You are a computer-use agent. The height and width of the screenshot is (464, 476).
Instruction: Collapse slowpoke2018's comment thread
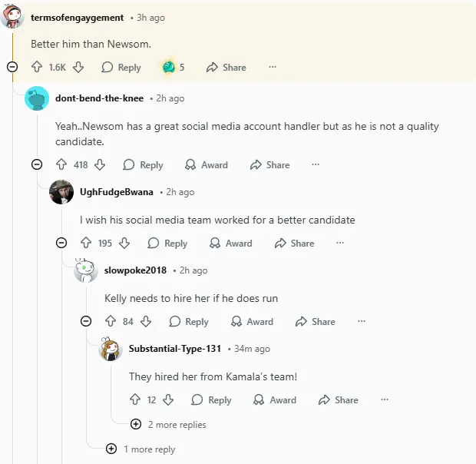point(86,322)
